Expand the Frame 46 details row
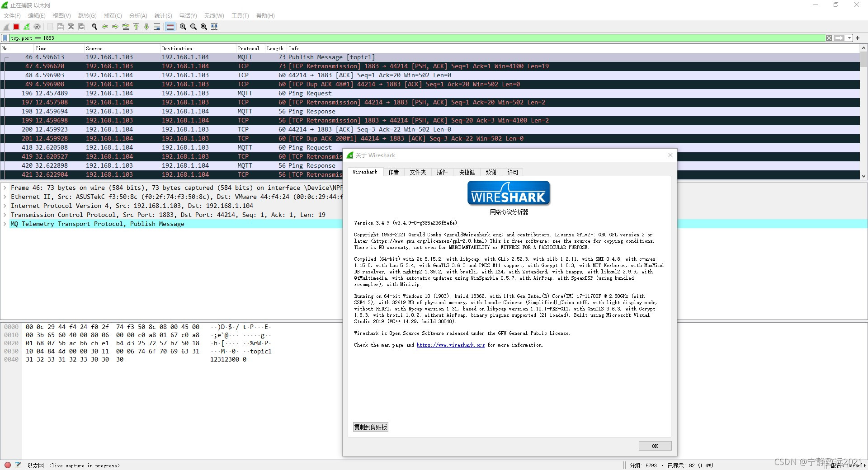Screen dimensions: 868x470 point(5,188)
